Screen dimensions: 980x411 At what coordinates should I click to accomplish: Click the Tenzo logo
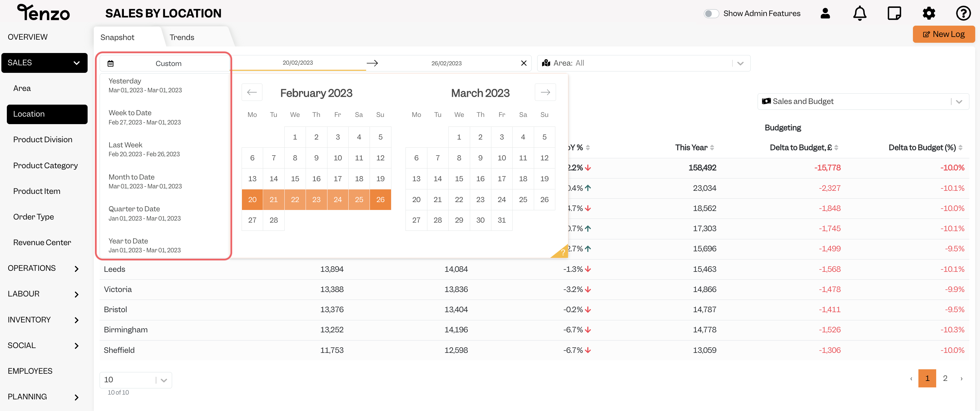[x=43, y=13]
